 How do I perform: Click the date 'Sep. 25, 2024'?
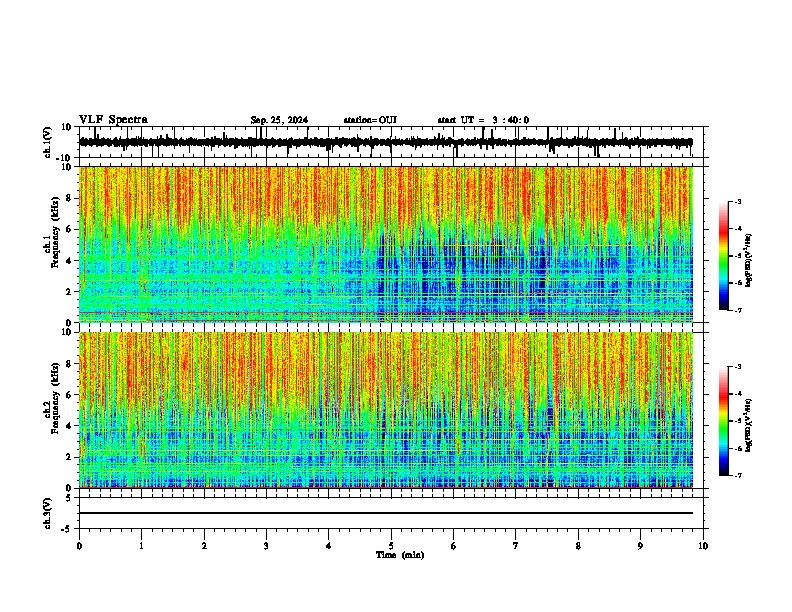[279, 120]
